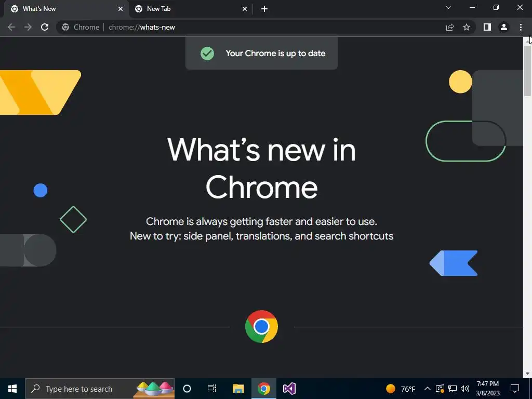Go back using the back arrow
532x399 pixels.
11,27
